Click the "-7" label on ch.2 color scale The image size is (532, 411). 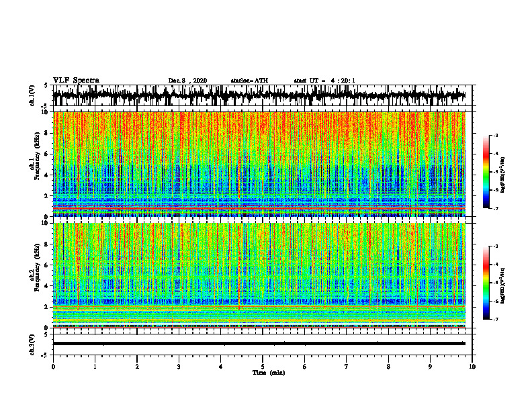496,319
